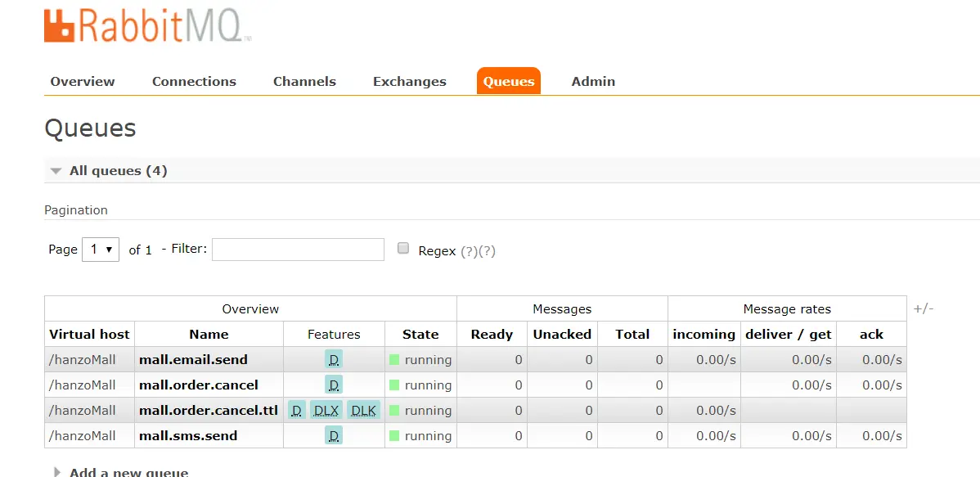Expand the Add a new queue section
This screenshot has width=980, height=477.
click(x=57, y=472)
